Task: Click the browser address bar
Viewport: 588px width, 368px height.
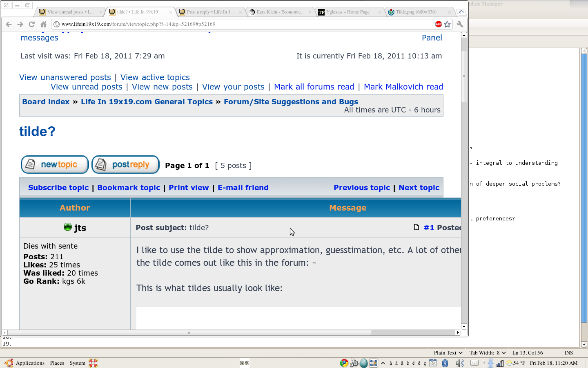Action: (x=245, y=24)
